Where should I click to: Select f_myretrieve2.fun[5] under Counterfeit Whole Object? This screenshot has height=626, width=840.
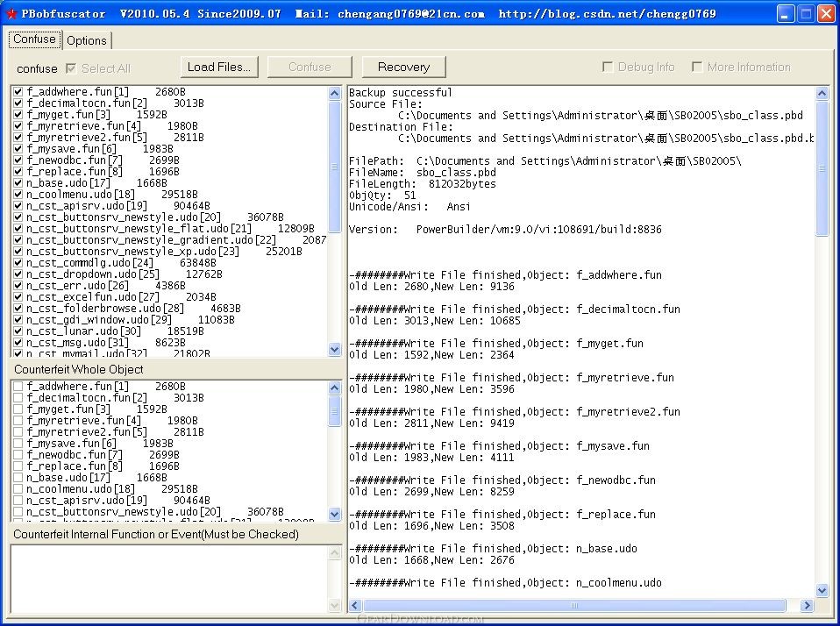[115, 431]
